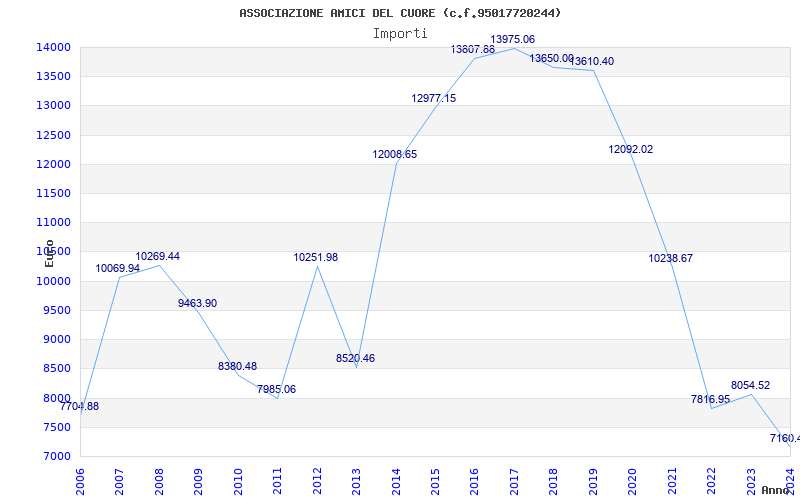Click the y-axis value 11500
Screen dimensions: 800x500
53,193
